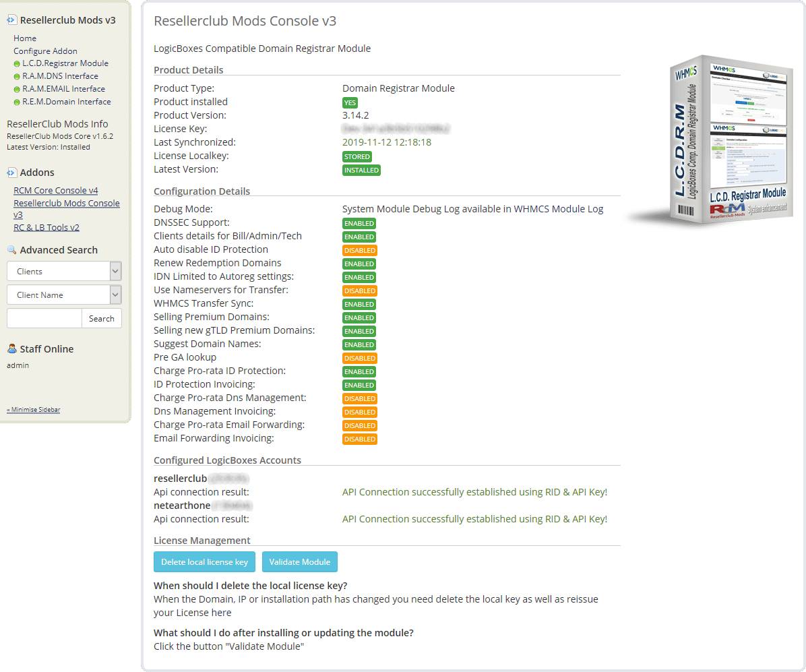Click the Resellerclub Mods v3 sidebar header icon

click(11, 20)
